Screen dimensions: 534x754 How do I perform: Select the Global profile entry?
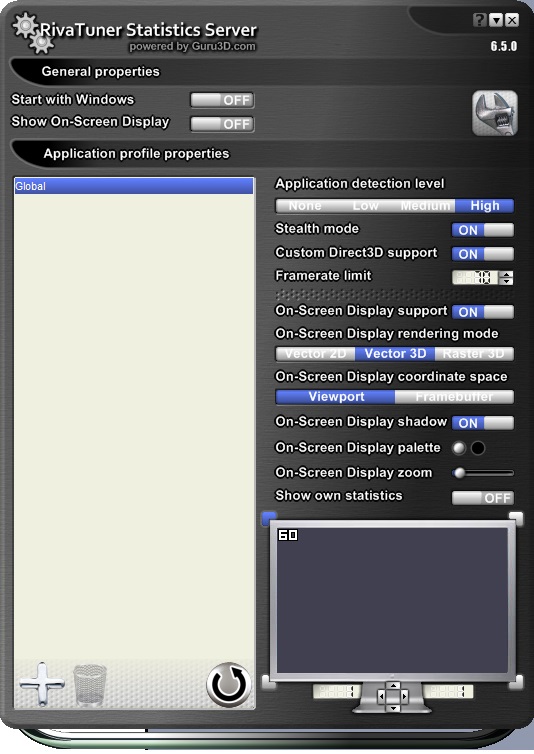[x=134, y=186]
